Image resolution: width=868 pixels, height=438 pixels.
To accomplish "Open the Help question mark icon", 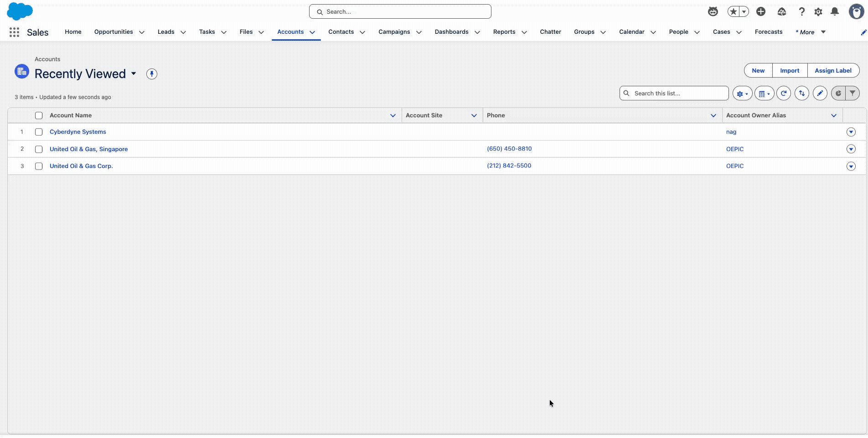I will click(801, 11).
